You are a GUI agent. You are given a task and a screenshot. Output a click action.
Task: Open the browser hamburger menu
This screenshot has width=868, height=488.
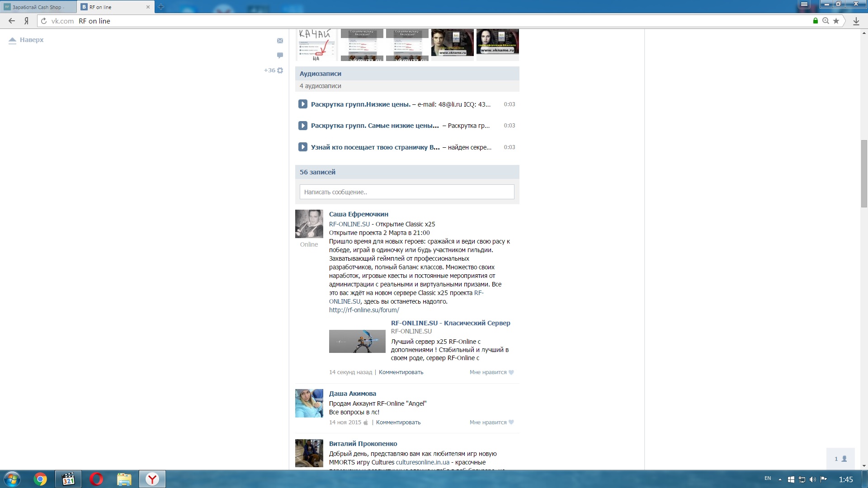tap(804, 4)
